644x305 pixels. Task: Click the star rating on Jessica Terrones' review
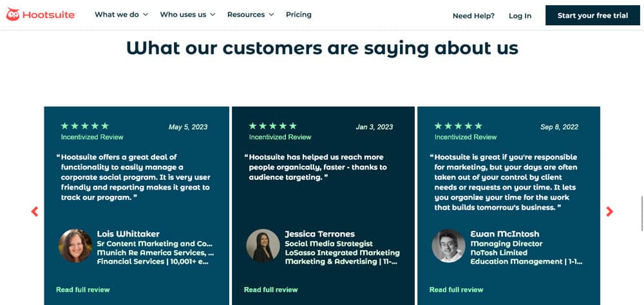pos(272,126)
